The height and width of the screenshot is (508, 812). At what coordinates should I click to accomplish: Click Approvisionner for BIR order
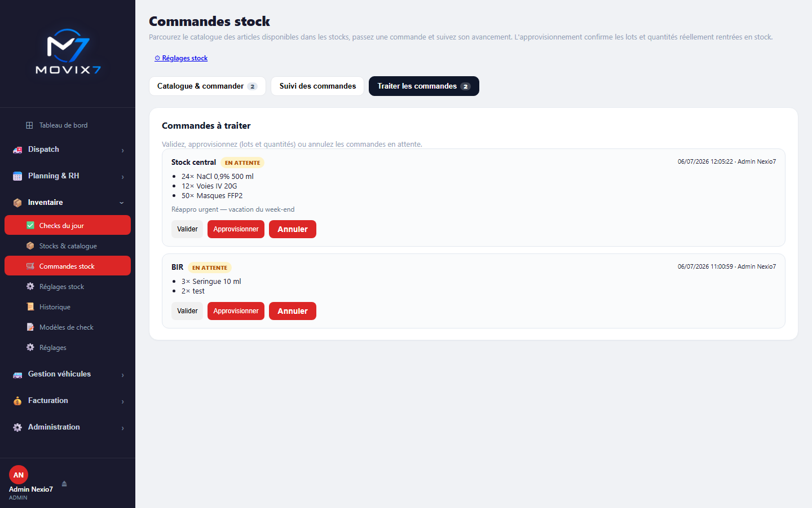(236, 311)
